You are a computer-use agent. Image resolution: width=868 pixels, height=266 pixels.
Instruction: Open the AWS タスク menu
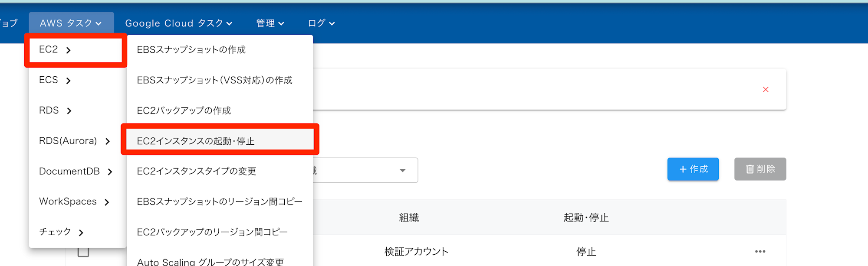71,23
